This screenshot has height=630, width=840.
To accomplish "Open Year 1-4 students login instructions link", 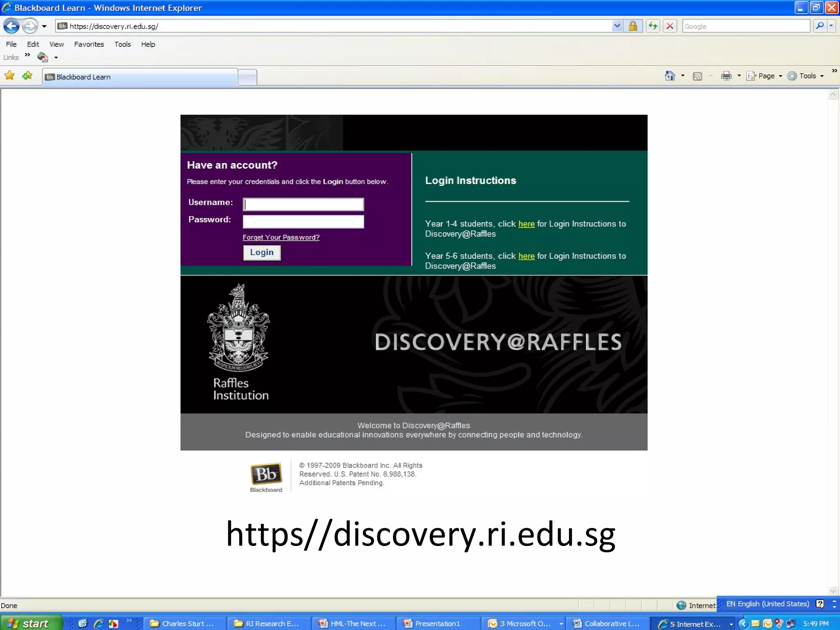I will coord(526,224).
